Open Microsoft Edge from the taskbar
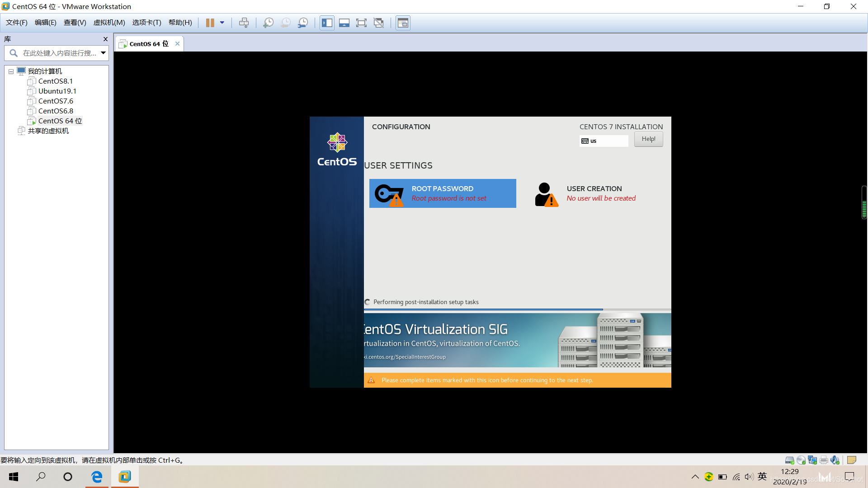The width and height of the screenshot is (868, 488). 97,477
